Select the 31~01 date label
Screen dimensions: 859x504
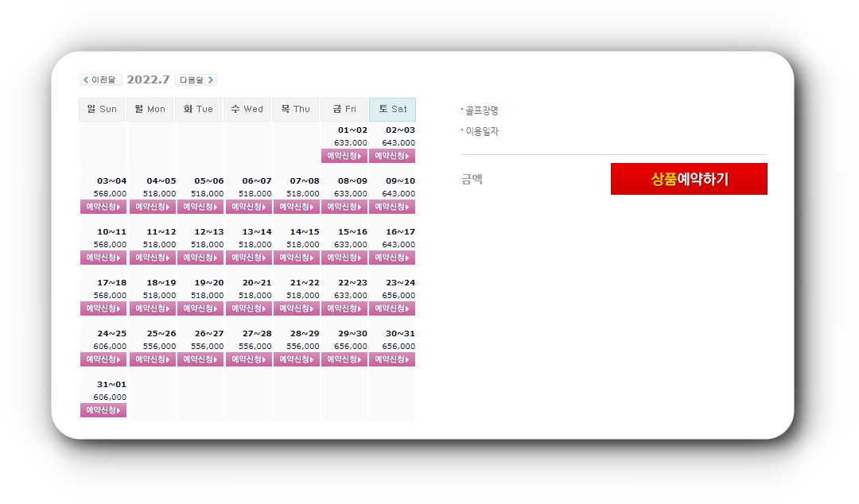(x=112, y=385)
